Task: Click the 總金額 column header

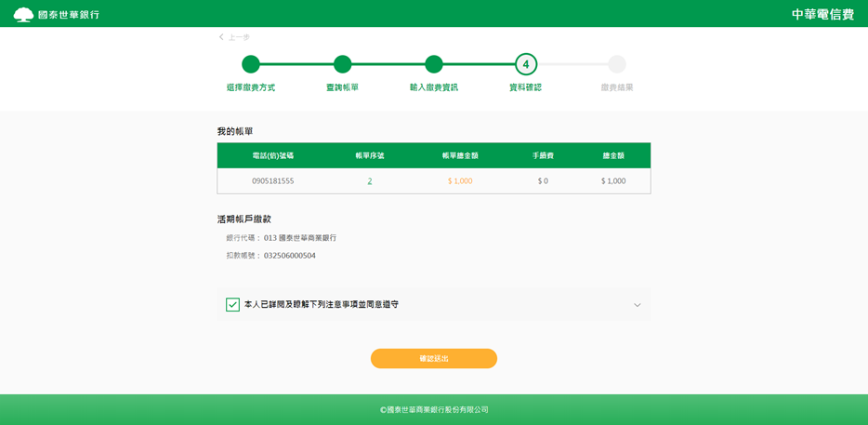Action: tap(613, 155)
